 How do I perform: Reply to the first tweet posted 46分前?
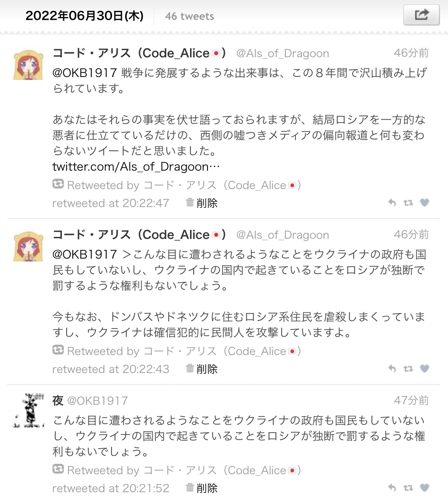pyautogui.click(x=392, y=202)
